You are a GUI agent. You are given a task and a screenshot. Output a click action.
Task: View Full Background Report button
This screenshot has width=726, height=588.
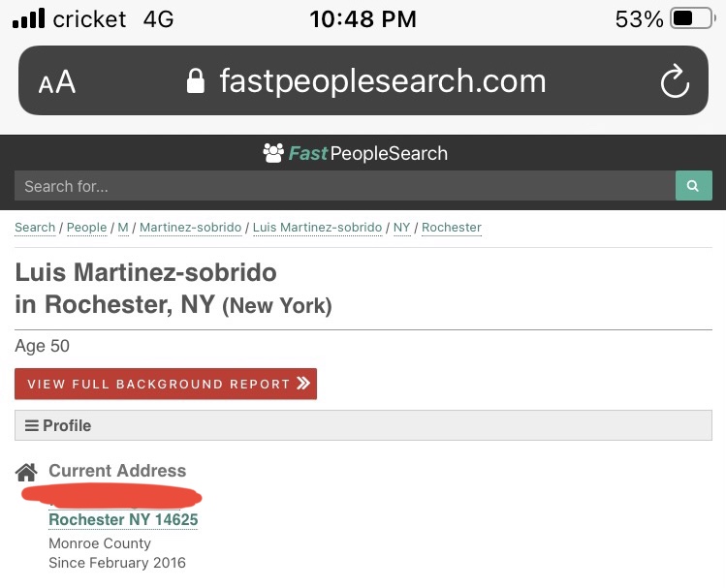point(166,384)
